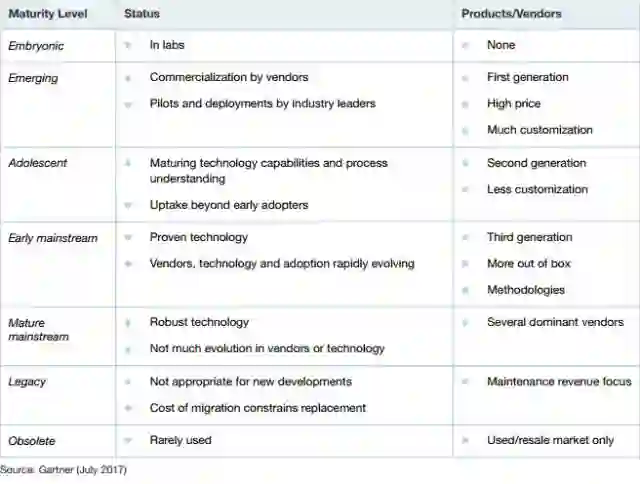640x484 pixels.
Task: Click the bullet next to "Methodologies"
Action: pyautogui.click(x=466, y=290)
